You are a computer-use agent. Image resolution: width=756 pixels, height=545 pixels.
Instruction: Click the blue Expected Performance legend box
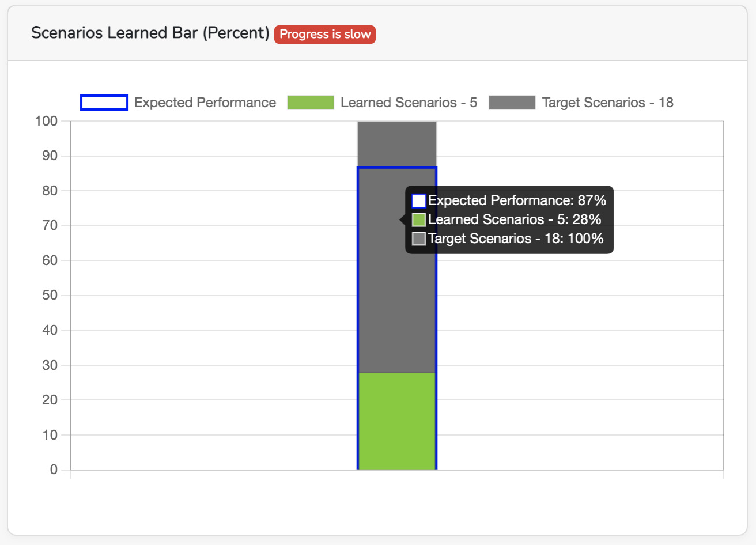coord(104,103)
